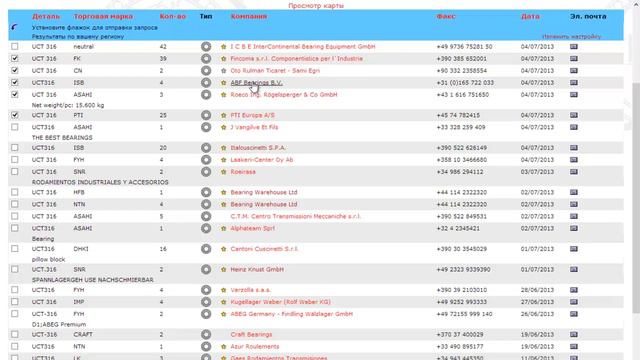Viewport: 640px width, 360px height.
Task: Click the email icon for Italcuscinetti S.P.A.
Action: click(573, 147)
